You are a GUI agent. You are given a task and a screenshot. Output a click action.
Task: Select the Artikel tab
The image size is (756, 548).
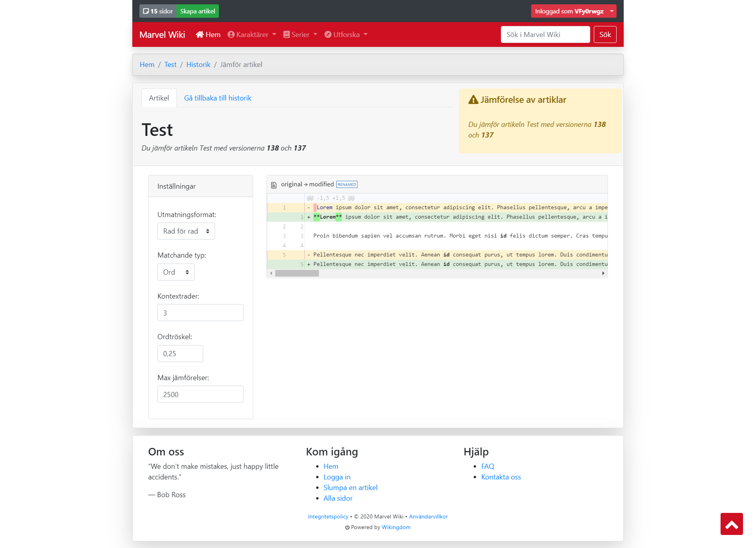coord(159,98)
